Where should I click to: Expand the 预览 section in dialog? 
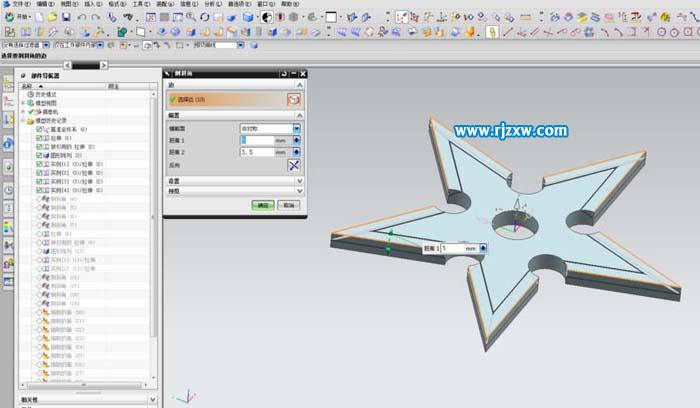[233, 190]
